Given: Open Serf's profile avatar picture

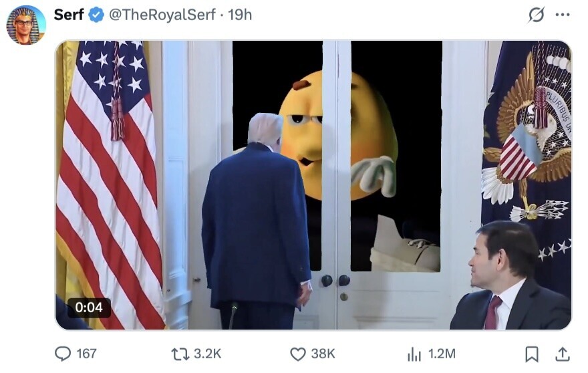Looking at the screenshot, I should point(26,25).
